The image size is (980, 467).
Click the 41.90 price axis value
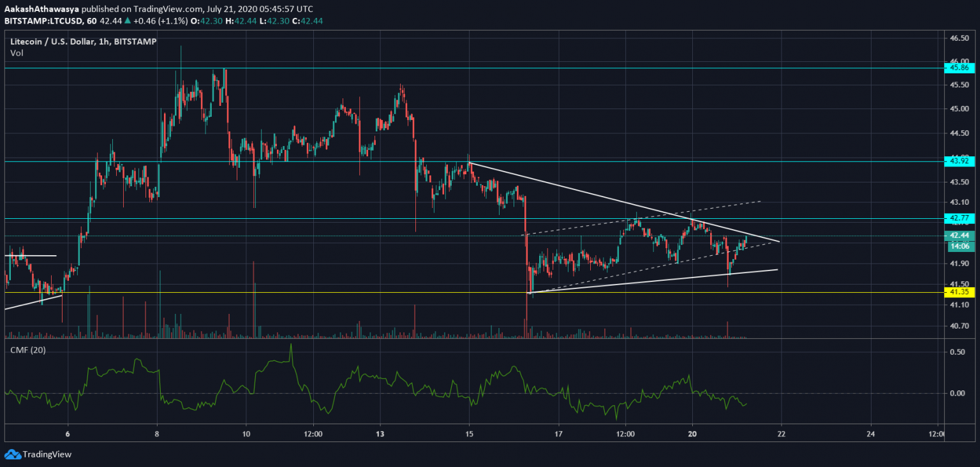click(x=960, y=263)
